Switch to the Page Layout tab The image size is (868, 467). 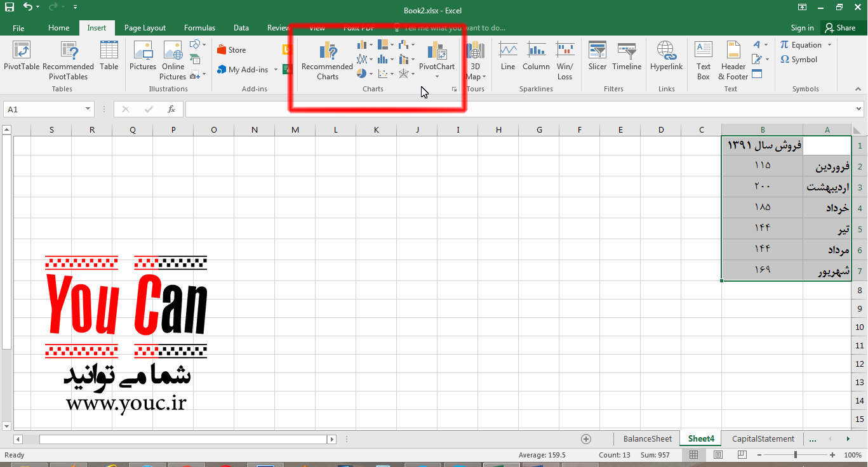[x=145, y=28]
